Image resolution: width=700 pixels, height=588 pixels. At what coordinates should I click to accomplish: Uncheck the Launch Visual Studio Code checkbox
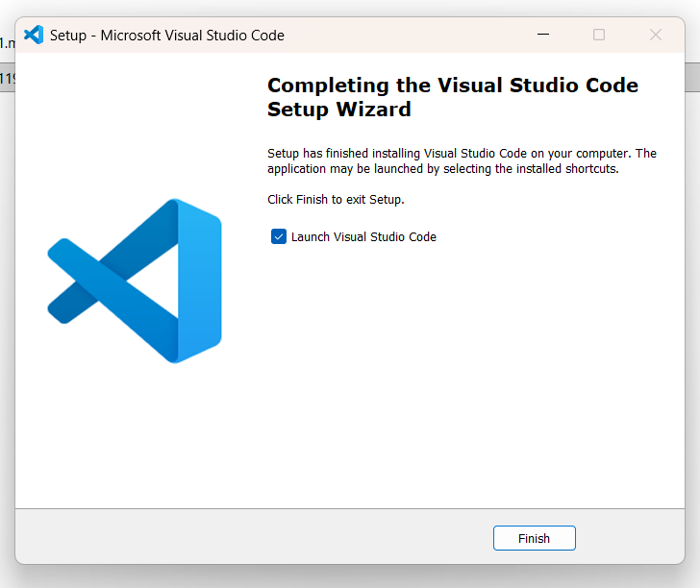click(x=279, y=236)
